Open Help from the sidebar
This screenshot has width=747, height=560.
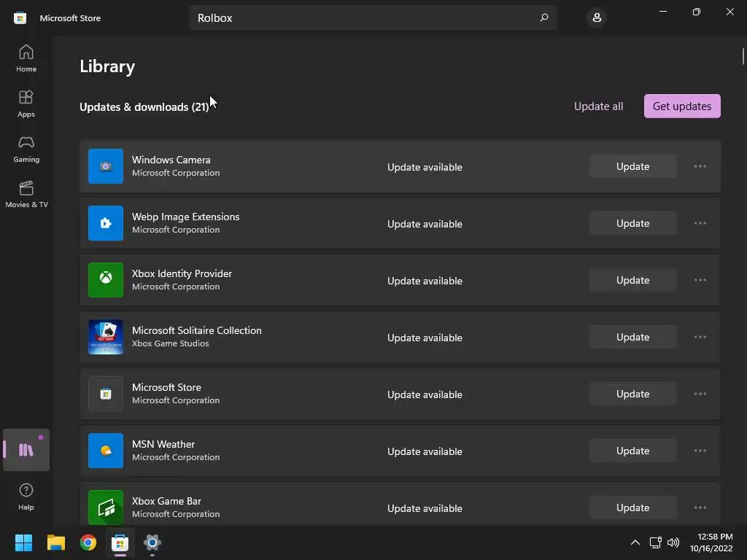click(26, 497)
